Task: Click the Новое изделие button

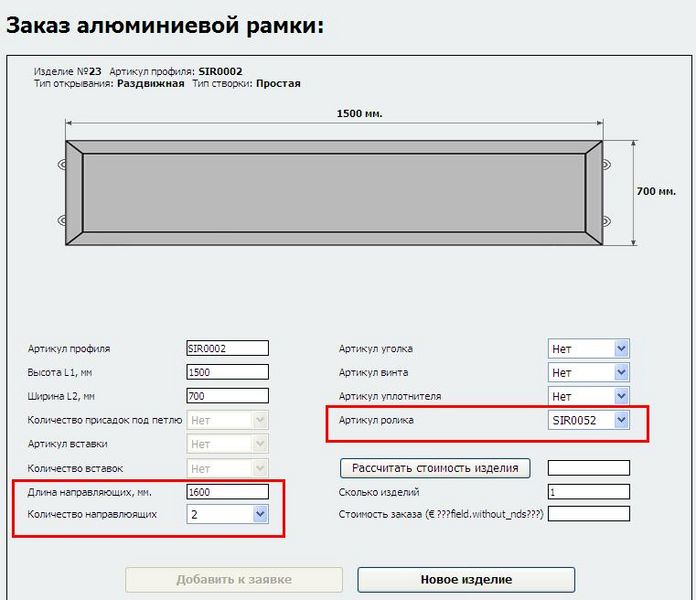Action: [466, 580]
